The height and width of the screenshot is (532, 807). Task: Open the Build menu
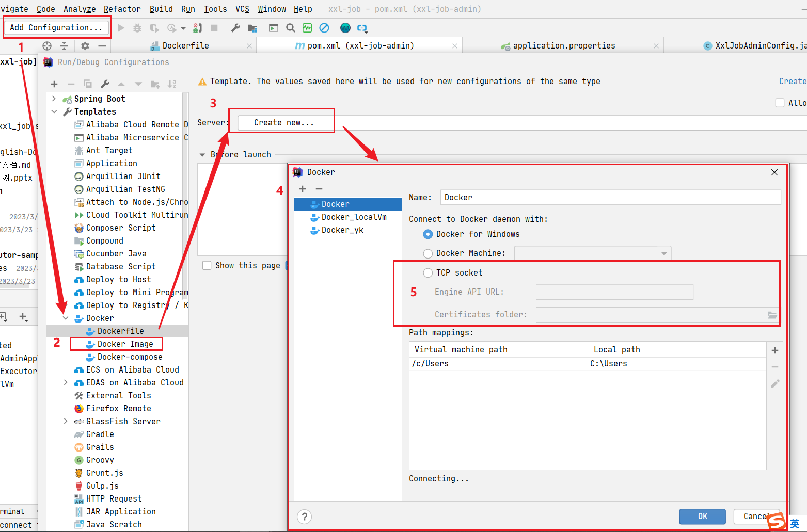[x=161, y=9]
